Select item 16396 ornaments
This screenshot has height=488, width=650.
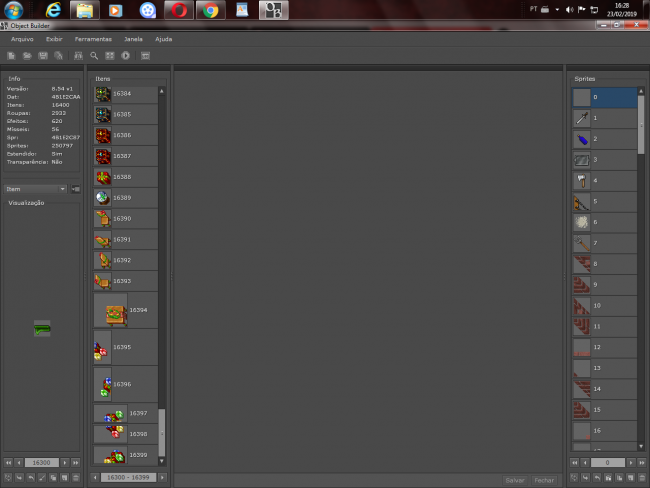(x=125, y=384)
